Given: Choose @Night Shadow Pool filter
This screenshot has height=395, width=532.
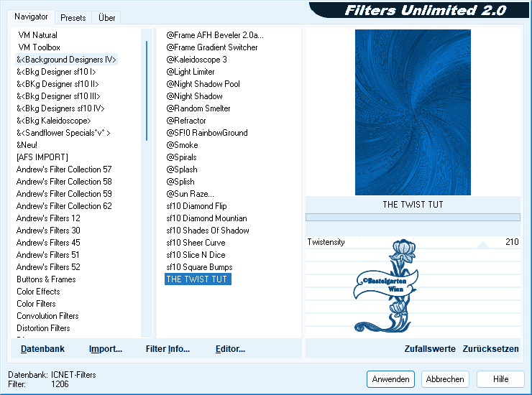Looking at the screenshot, I should (x=203, y=84).
